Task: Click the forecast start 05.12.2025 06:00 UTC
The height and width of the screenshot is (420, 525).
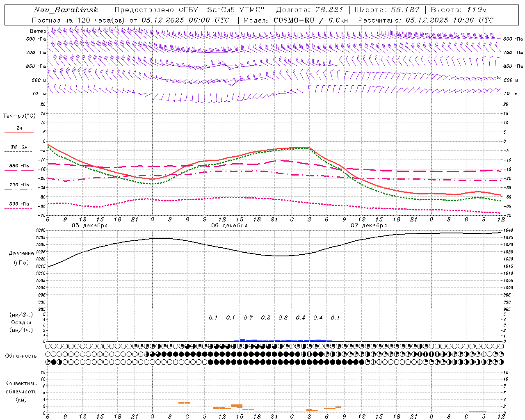Action: click(x=185, y=20)
